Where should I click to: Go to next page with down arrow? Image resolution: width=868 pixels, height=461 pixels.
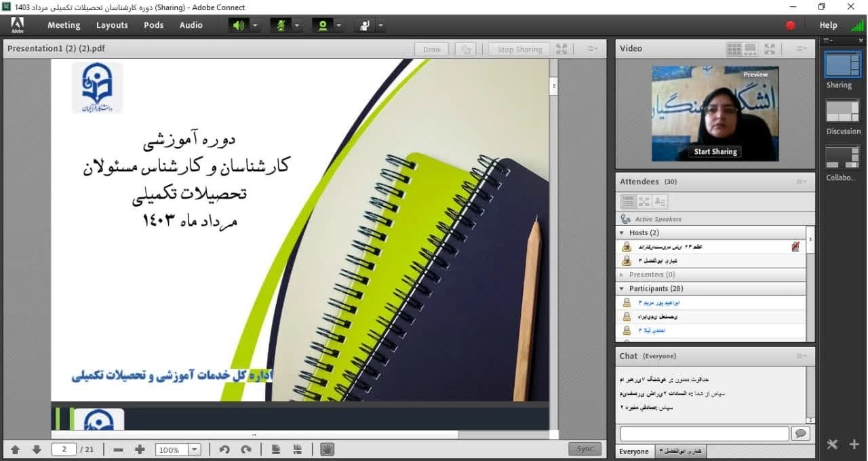tap(37, 449)
